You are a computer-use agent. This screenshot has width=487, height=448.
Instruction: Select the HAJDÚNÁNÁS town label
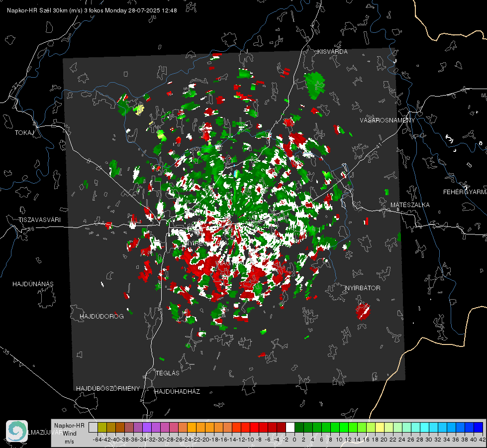click(33, 284)
